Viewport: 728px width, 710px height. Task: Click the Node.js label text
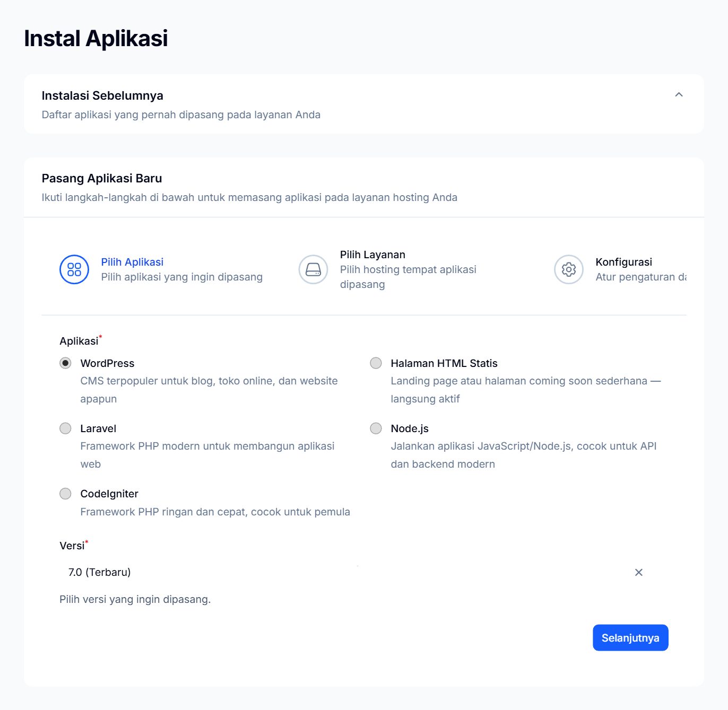point(410,428)
